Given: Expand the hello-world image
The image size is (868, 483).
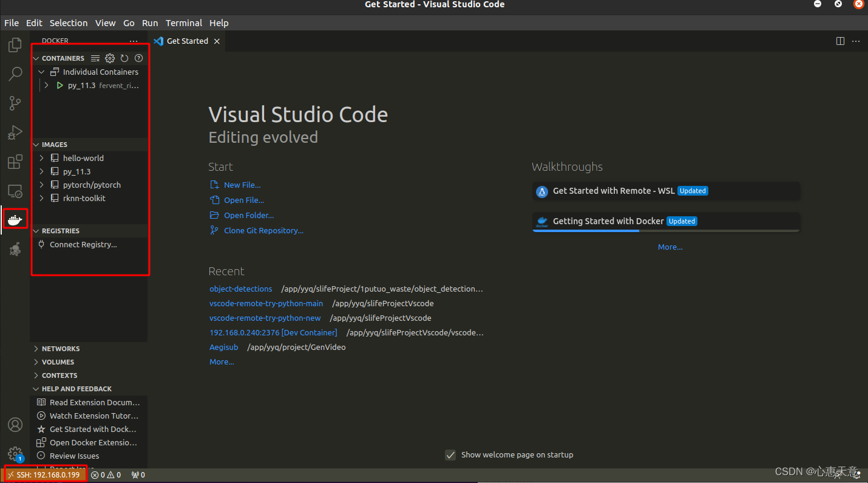Looking at the screenshot, I should (x=42, y=158).
